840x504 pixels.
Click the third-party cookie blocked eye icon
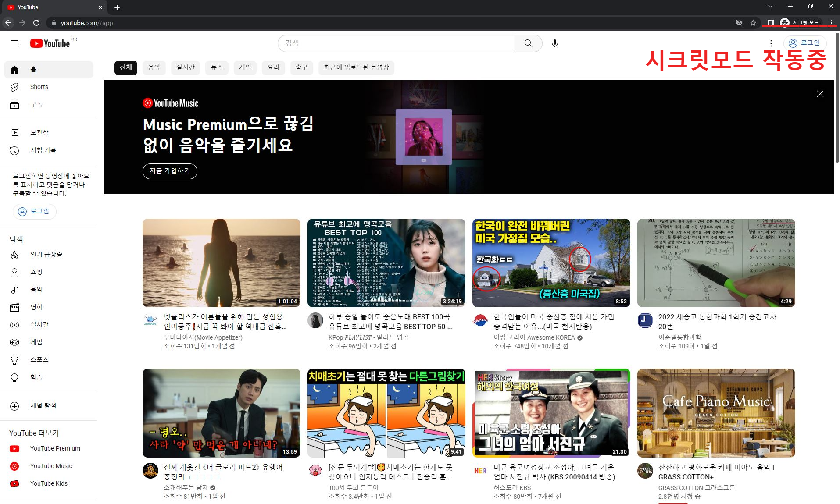tap(739, 23)
